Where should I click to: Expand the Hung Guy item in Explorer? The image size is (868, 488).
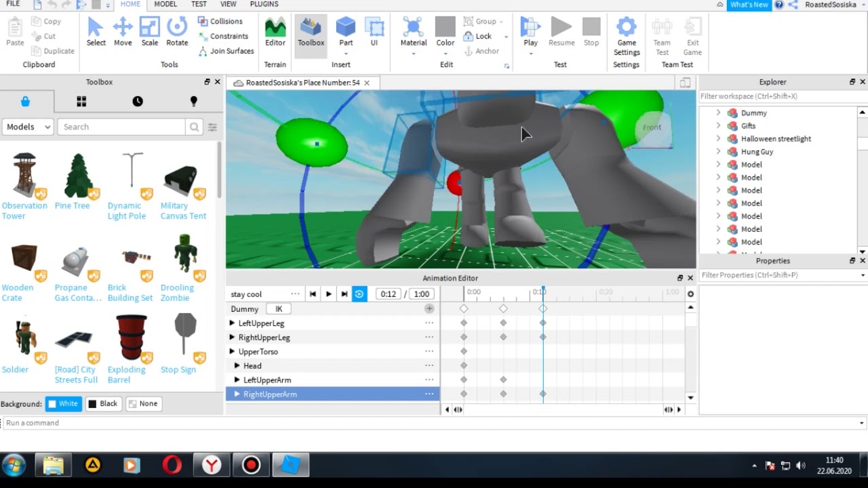(x=718, y=152)
